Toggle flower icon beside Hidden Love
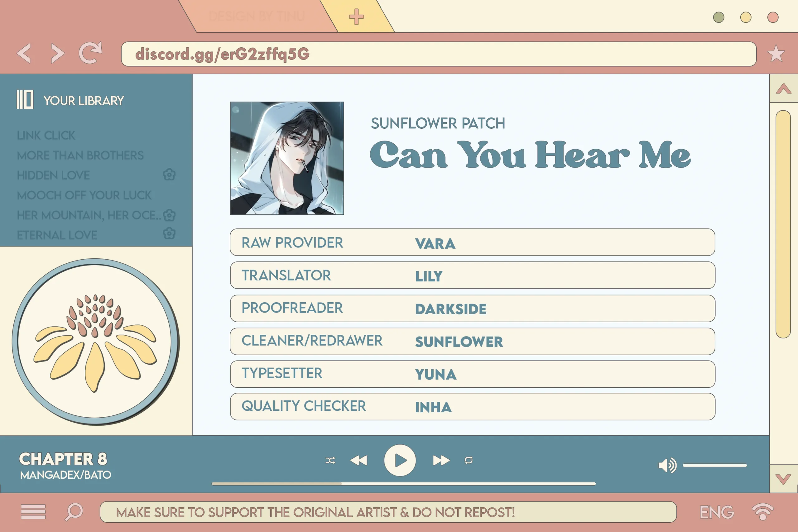This screenshot has height=532, width=798. [x=169, y=175]
